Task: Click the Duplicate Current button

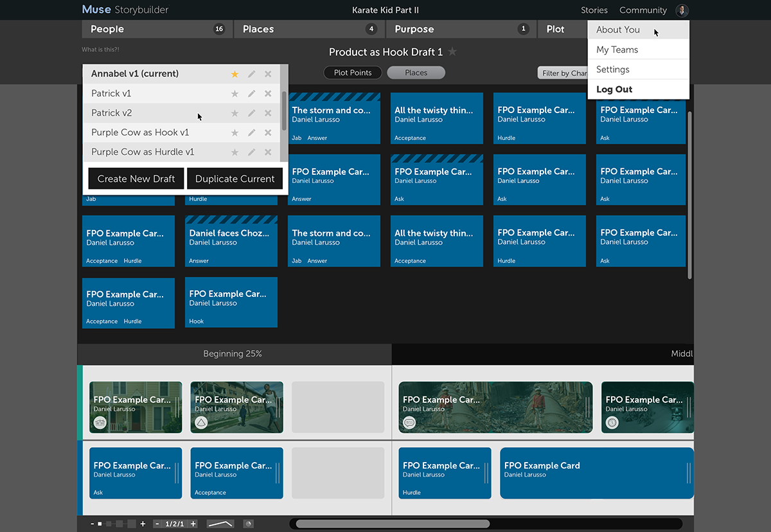Action: tap(235, 179)
